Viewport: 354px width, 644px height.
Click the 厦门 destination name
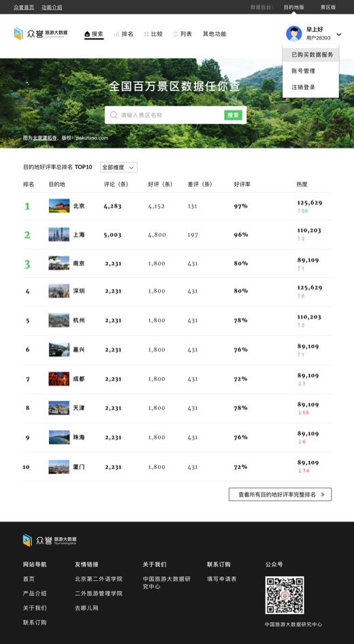pos(79,467)
